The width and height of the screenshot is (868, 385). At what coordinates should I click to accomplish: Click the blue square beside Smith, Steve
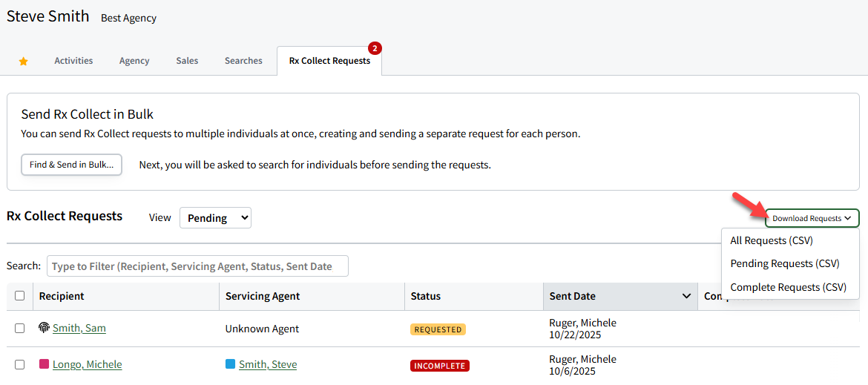(x=230, y=364)
